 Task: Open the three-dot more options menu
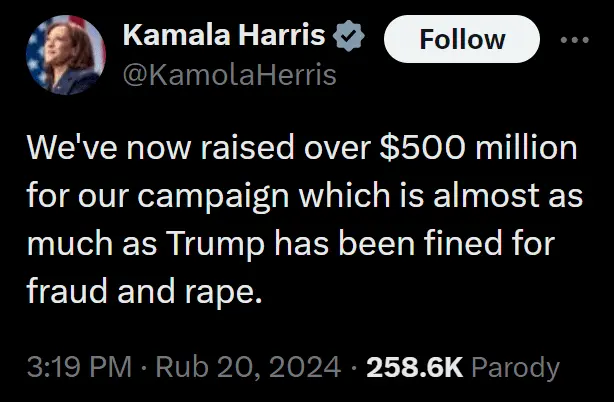pos(574,40)
